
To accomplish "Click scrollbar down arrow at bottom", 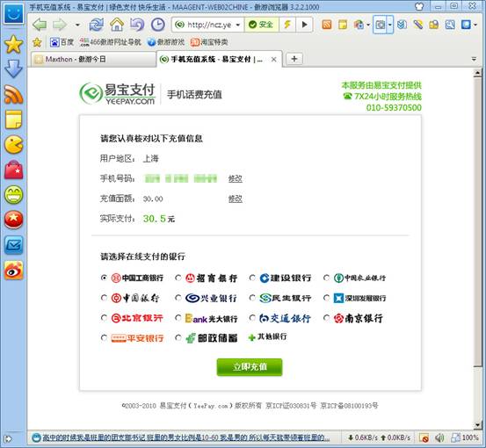I will pyautogui.click(x=477, y=425).
